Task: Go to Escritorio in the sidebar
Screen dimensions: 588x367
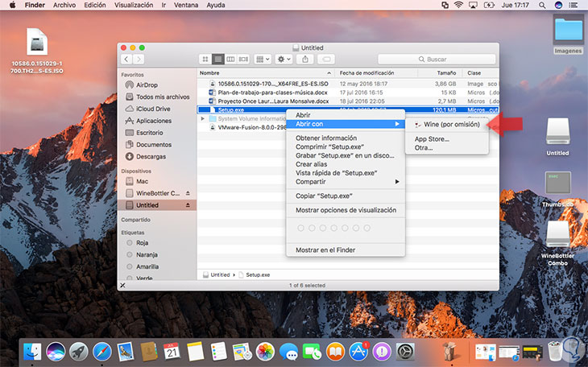Action: click(149, 133)
